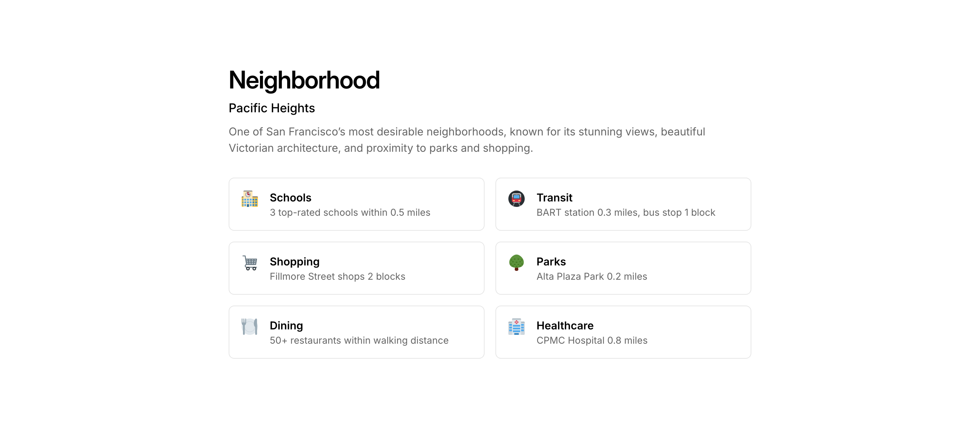Click the Pacific Heights subtitle
This screenshot has height=424, width=980.
[272, 108]
